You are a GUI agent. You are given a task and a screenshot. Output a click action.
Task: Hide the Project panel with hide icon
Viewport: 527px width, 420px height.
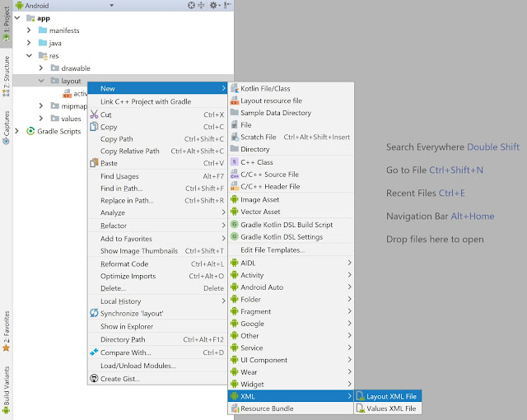click(x=227, y=6)
